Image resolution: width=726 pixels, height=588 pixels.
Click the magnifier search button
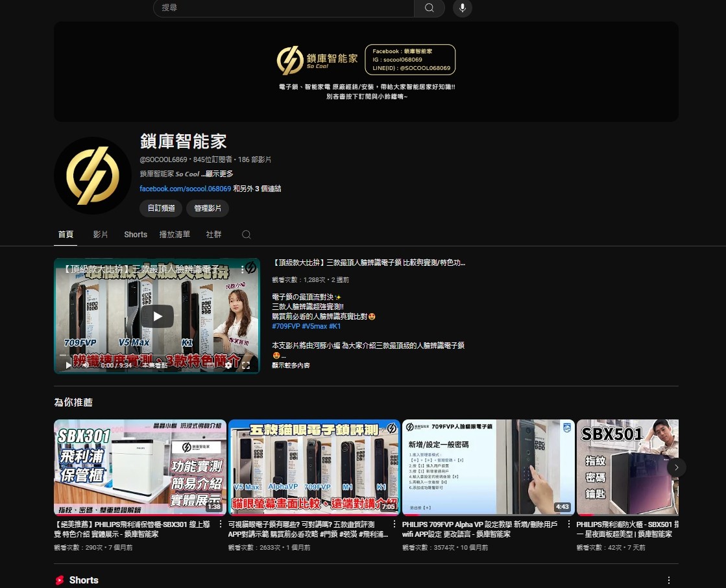click(x=430, y=8)
